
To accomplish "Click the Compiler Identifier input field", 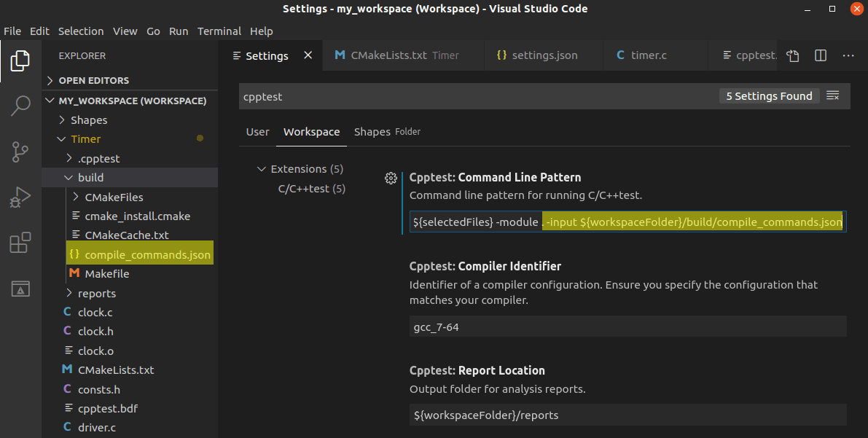I will point(627,327).
